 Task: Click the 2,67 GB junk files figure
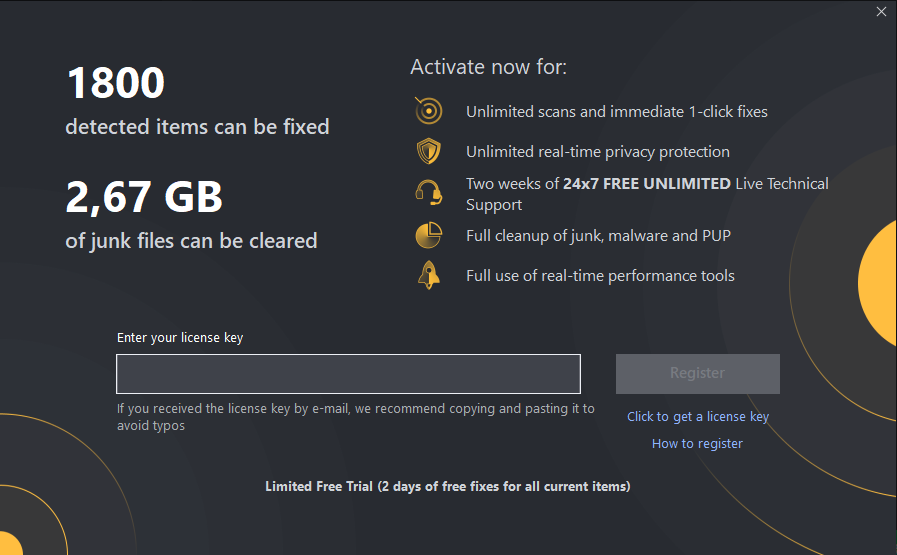[x=144, y=197]
